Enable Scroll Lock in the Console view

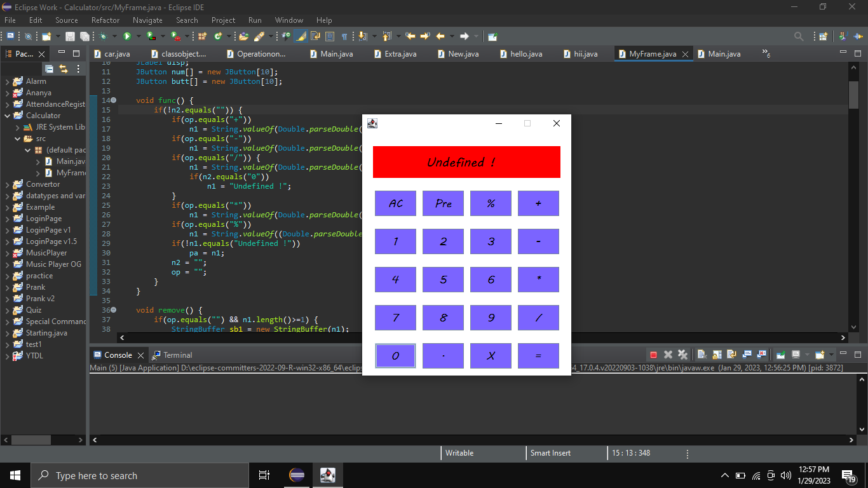717,355
